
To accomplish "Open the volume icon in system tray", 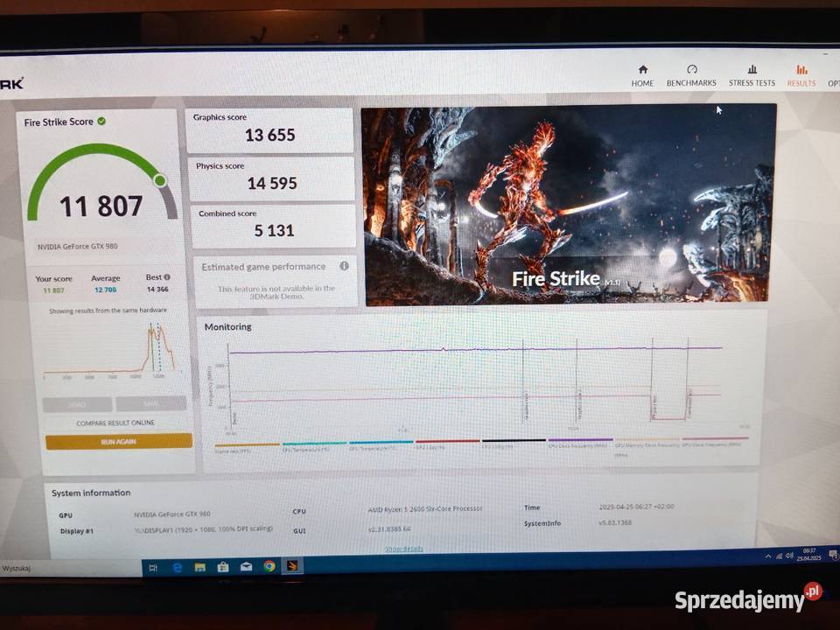I will point(788,556).
